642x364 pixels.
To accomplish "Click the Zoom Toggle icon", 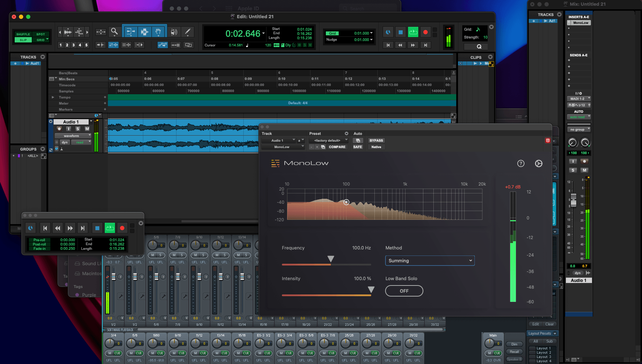I will [x=101, y=32].
